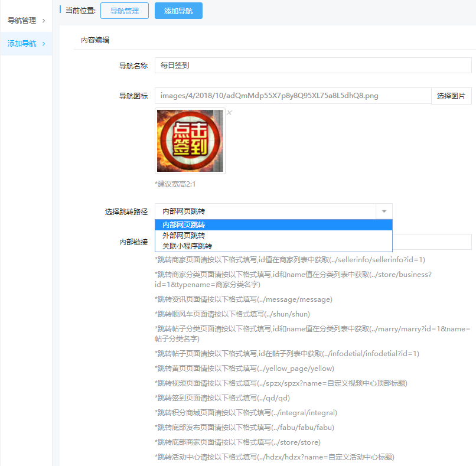Screen dimensions: 476x466
Task: Remove uploaded icon via the × mark
Action: pyautogui.click(x=230, y=113)
